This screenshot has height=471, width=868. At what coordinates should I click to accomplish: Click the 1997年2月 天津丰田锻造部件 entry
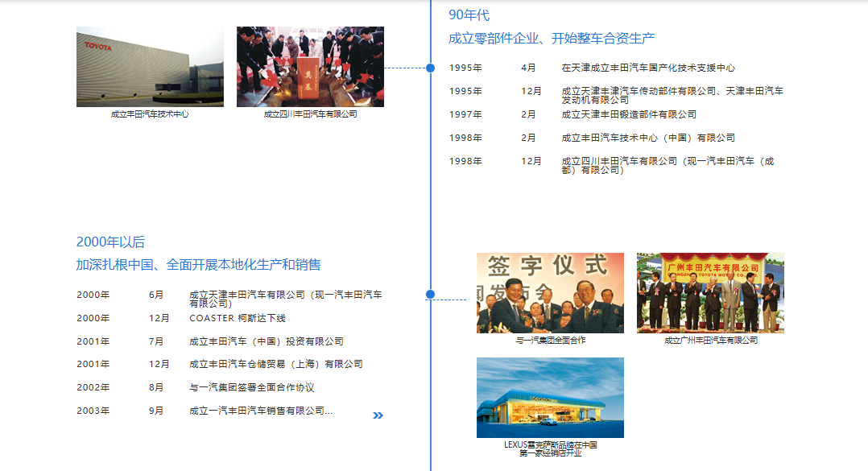628,114
